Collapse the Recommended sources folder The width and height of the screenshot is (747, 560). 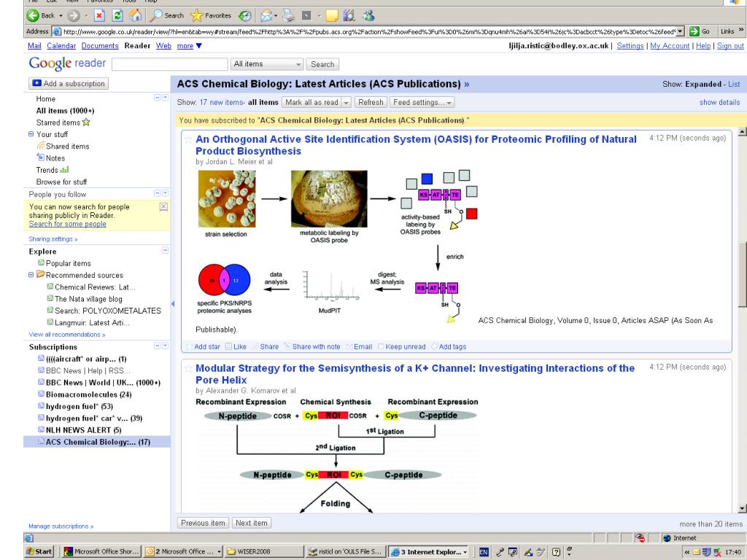(x=31, y=275)
